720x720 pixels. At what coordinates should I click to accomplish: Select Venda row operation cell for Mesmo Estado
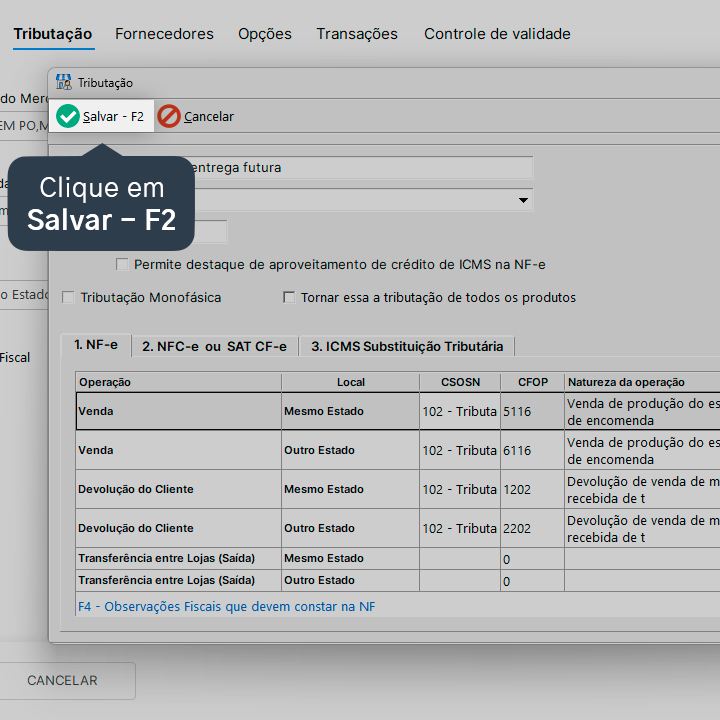(x=179, y=411)
